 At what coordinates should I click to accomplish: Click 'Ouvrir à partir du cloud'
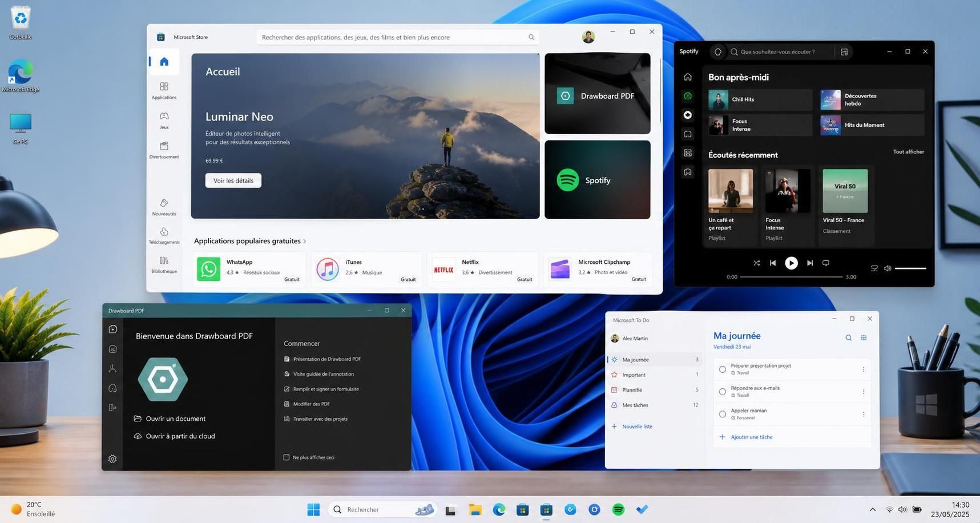pos(174,436)
